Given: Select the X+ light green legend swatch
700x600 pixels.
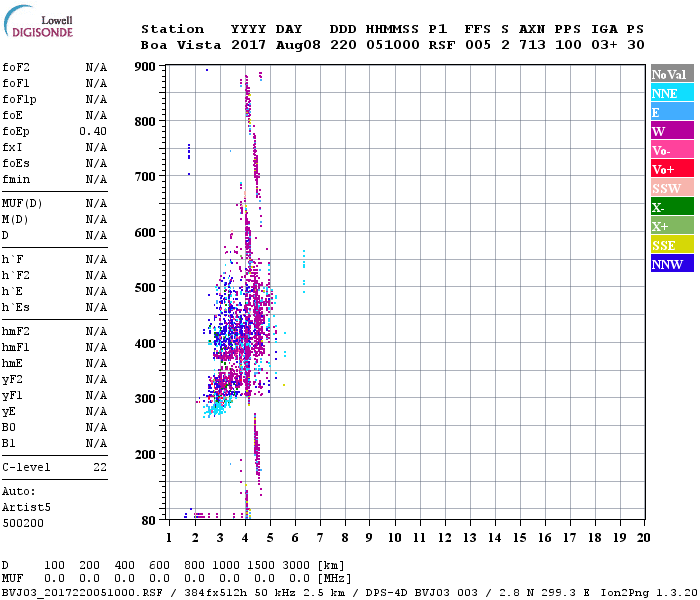Looking at the screenshot, I should pos(672,225).
